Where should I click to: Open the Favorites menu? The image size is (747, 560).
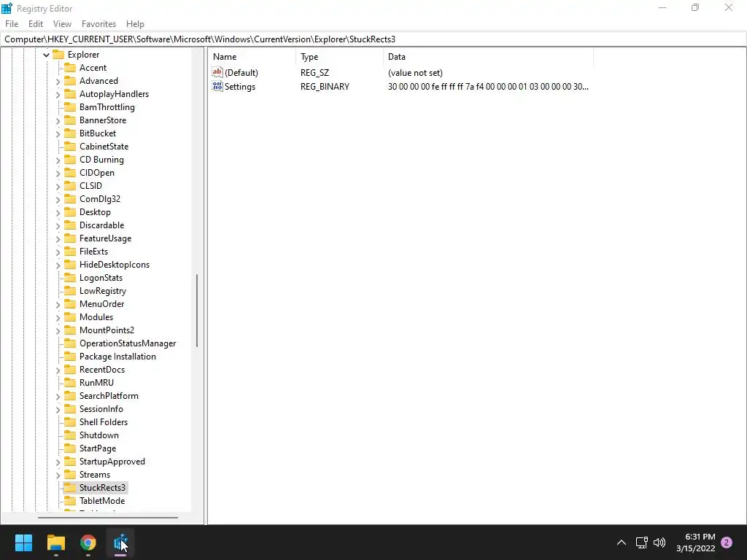point(98,24)
